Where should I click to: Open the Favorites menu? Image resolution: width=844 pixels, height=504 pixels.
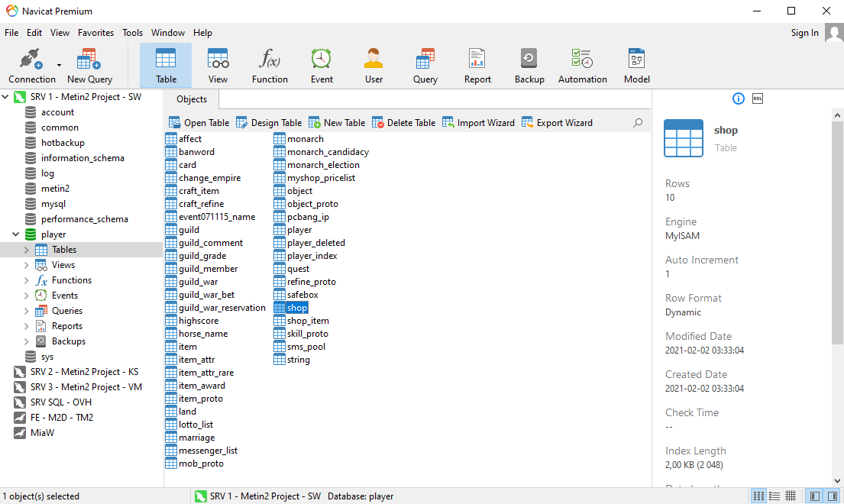95,33
